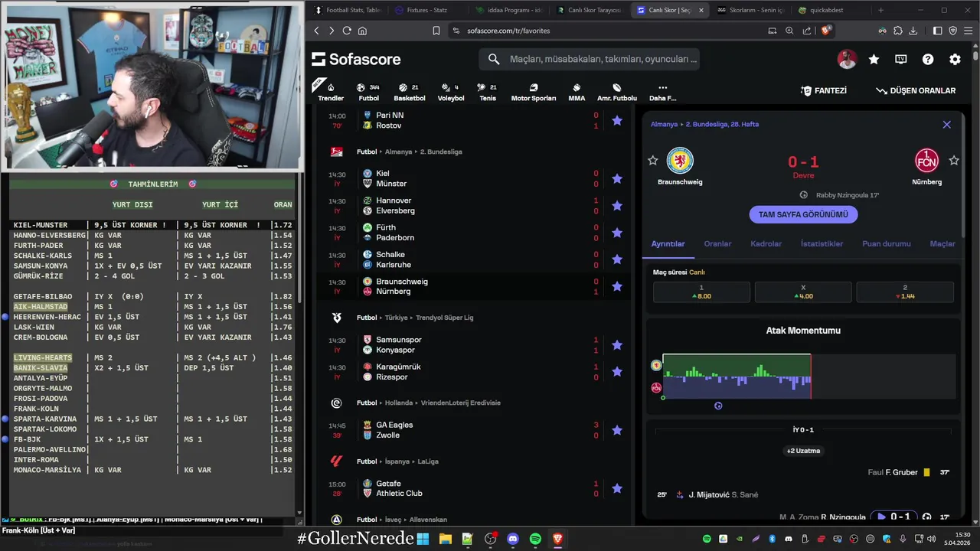980x551 pixels.
Task: Switch to the Ayrıntılar tab
Action: (x=668, y=243)
